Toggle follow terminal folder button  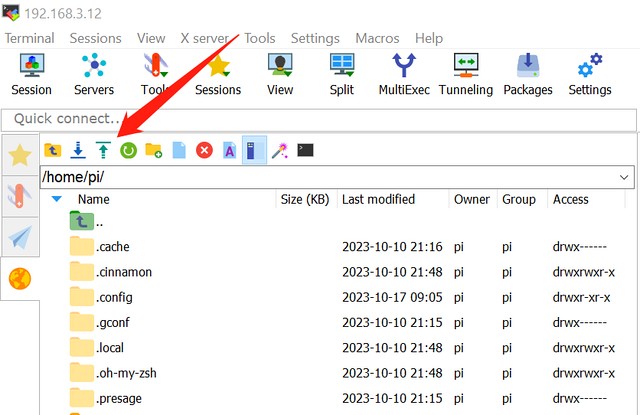coord(254,150)
